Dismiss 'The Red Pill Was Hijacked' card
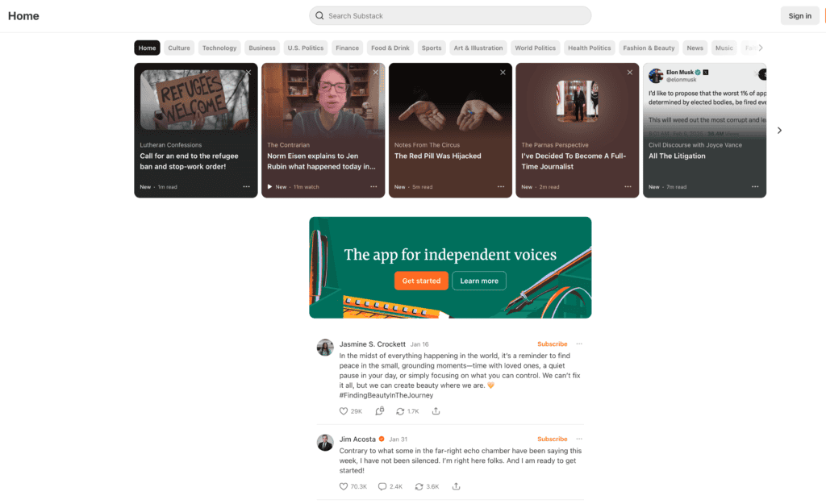Image resolution: width=826 pixels, height=504 pixels. 503,73
